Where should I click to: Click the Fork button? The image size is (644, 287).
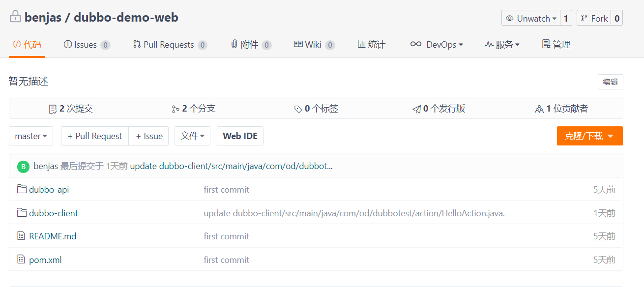pyautogui.click(x=594, y=18)
